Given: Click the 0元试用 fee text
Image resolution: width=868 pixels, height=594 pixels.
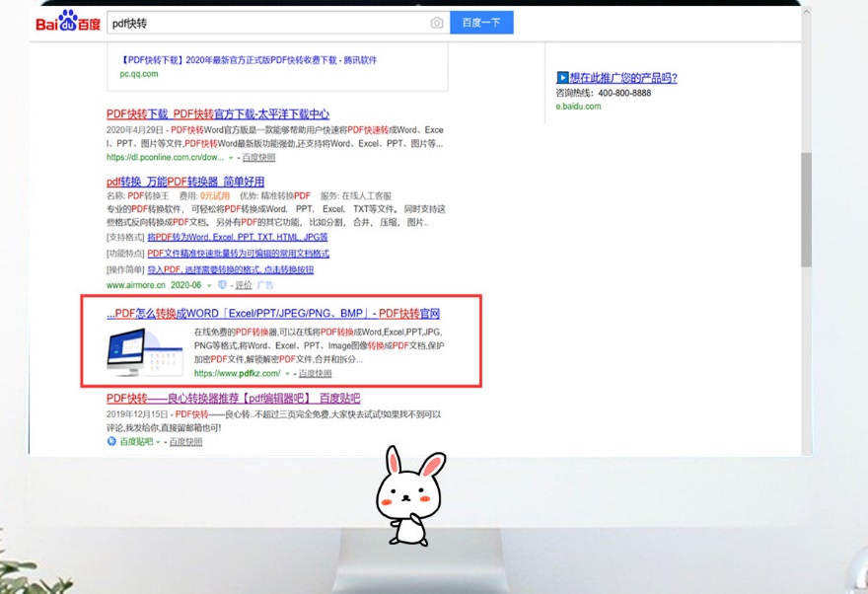Looking at the screenshot, I should (215, 196).
